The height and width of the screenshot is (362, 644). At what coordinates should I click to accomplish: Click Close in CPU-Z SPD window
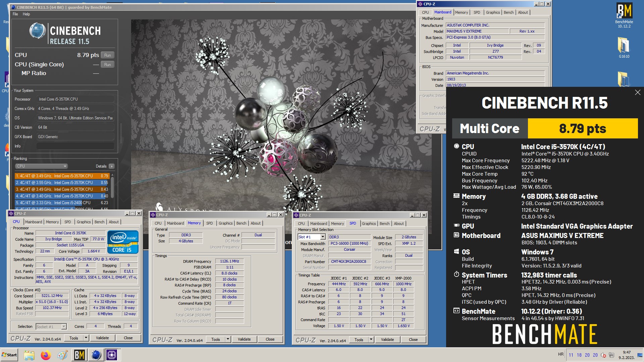pos(413,340)
